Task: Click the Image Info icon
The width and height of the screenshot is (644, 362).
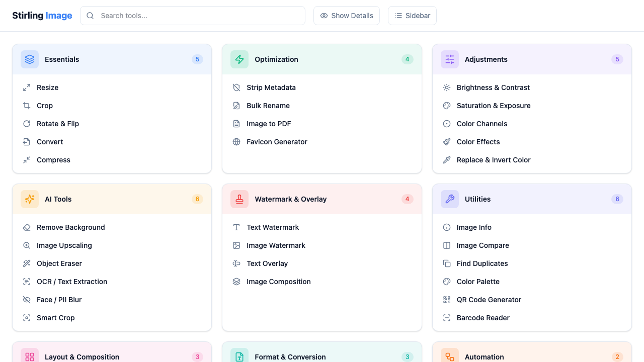Action: point(447,227)
